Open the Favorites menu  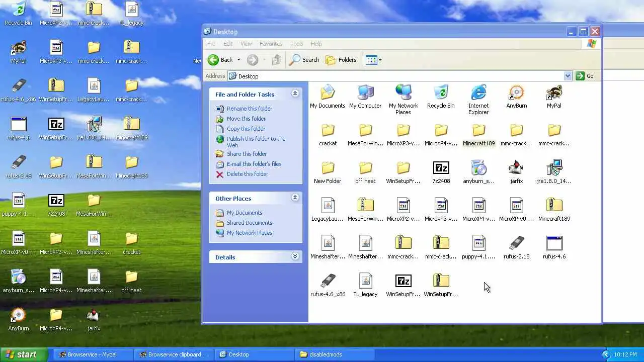(x=271, y=44)
